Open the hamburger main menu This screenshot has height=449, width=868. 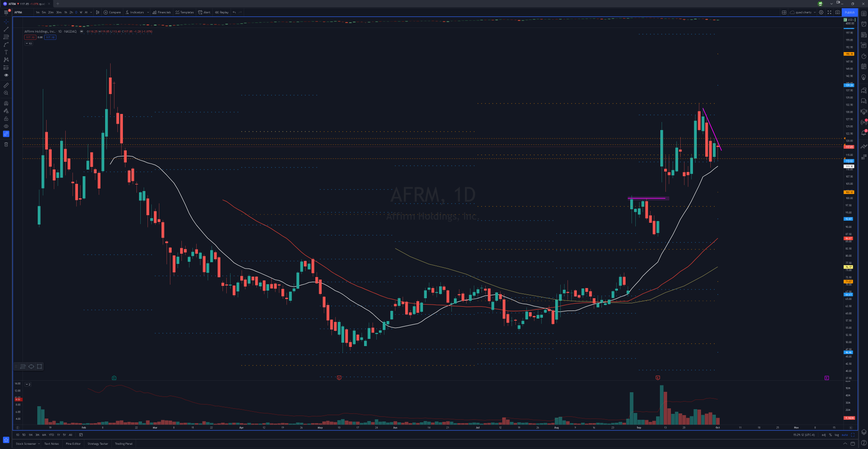pos(6,12)
